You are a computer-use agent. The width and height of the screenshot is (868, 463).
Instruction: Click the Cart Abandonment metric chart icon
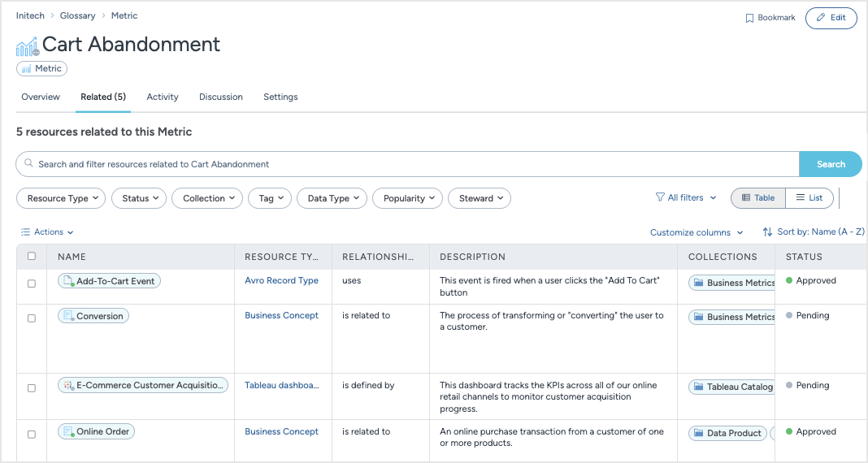(27, 45)
